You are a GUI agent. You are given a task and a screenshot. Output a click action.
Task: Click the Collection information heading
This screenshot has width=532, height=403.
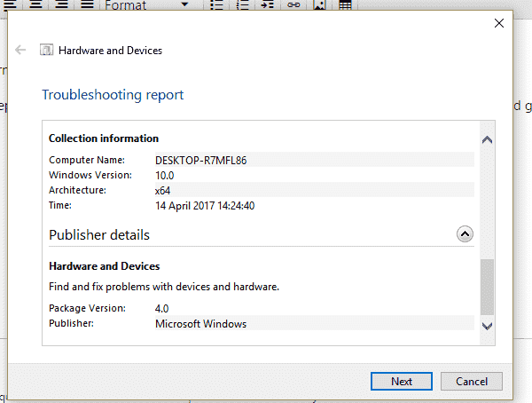[104, 138]
